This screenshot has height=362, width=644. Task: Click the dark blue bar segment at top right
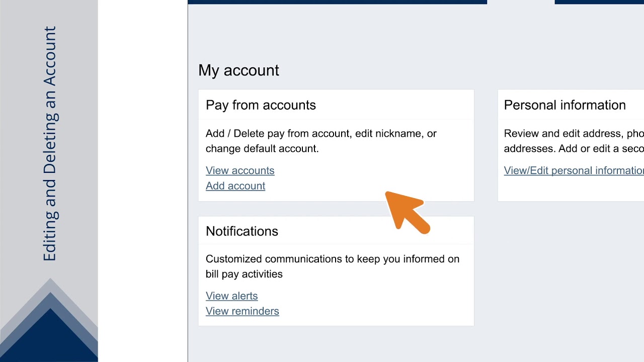tap(599, 2)
